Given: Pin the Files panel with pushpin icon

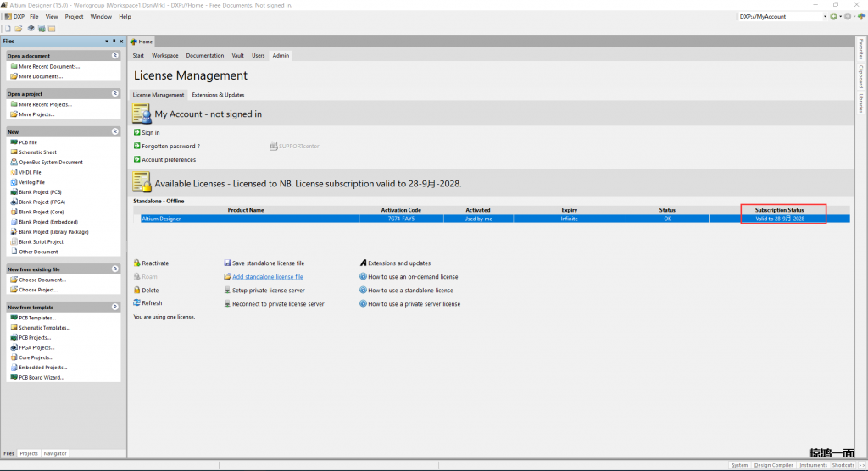Looking at the screenshot, I should 114,41.
